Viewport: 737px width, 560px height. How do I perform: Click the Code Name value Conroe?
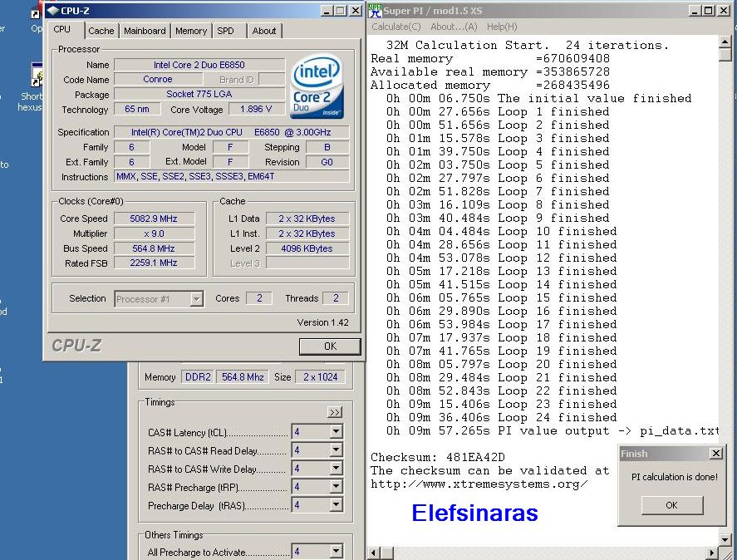[158, 80]
